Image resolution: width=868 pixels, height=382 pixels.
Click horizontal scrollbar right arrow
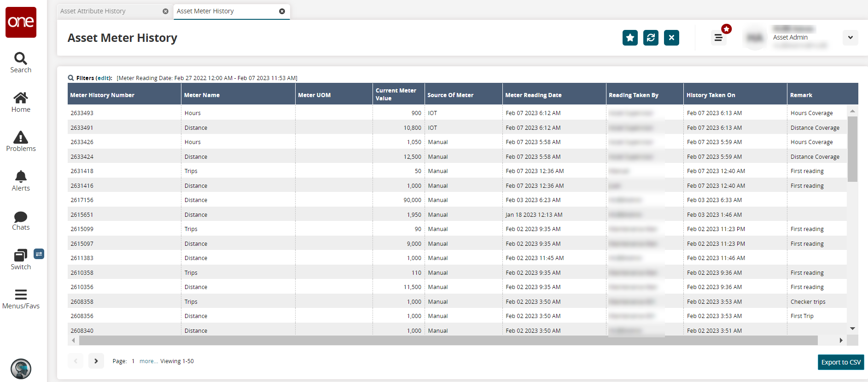pos(841,341)
